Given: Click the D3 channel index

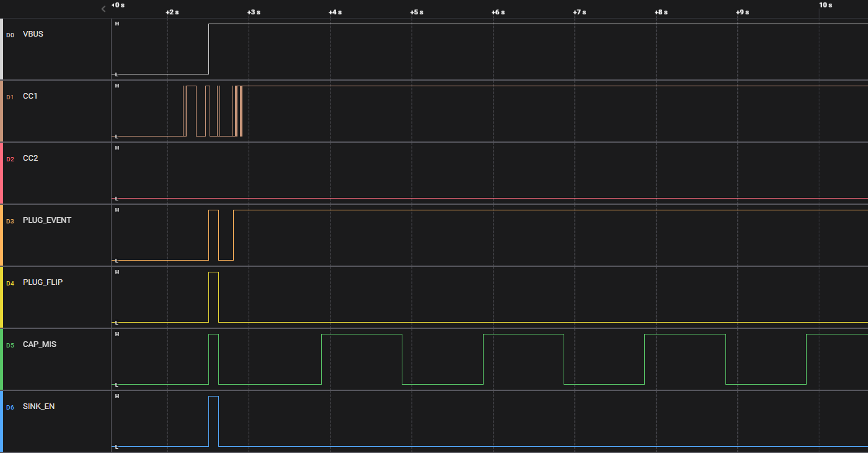Looking at the screenshot, I should point(10,221).
